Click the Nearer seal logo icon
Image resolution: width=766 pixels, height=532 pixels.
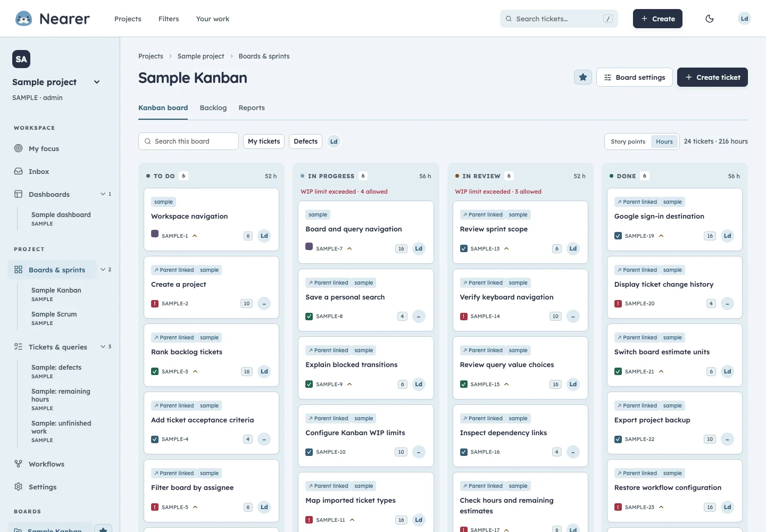[23, 19]
